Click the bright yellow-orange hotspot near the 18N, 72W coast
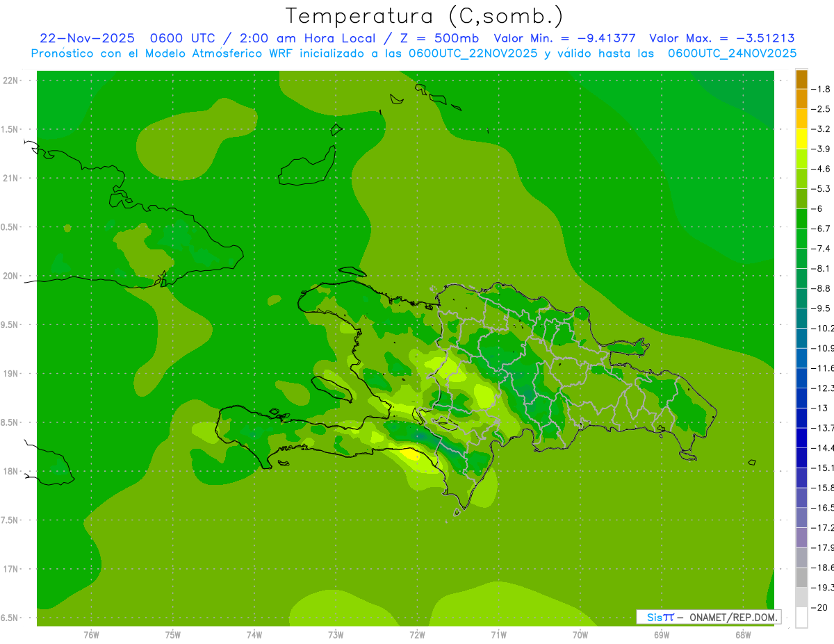This screenshot has width=834, height=644. click(x=411, y=454)
